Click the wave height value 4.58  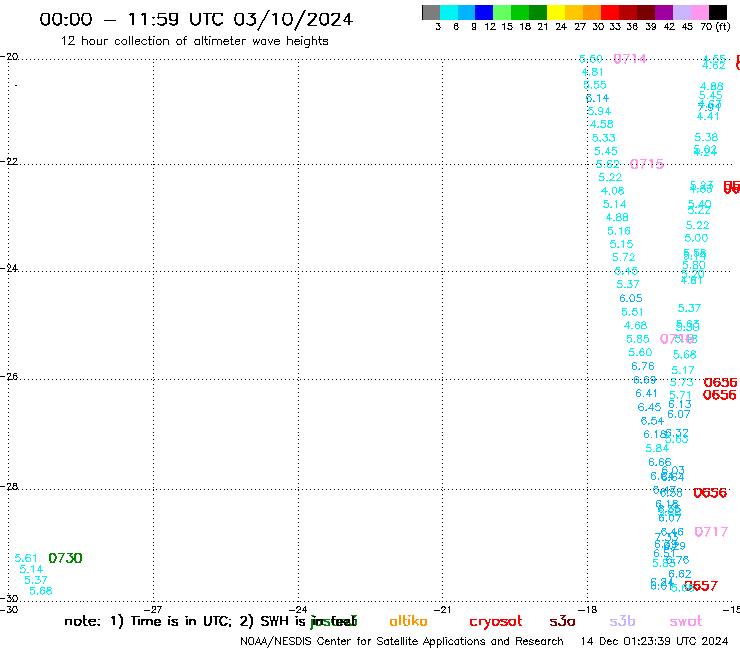(602, 124)
